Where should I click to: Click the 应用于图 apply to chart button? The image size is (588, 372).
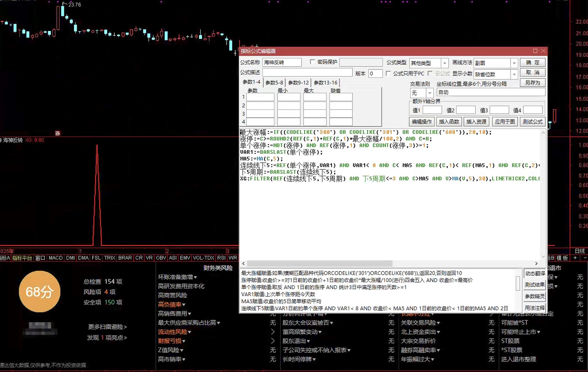click(505, 122)
